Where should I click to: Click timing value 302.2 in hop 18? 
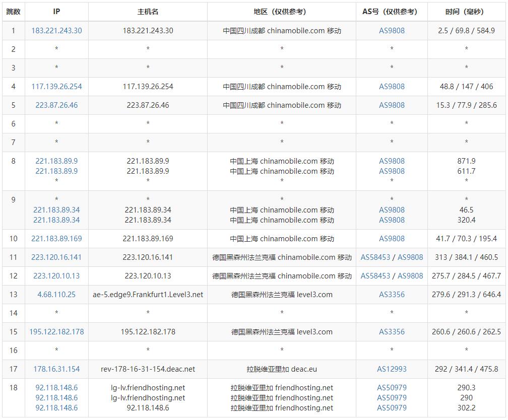tap(466, 408)
